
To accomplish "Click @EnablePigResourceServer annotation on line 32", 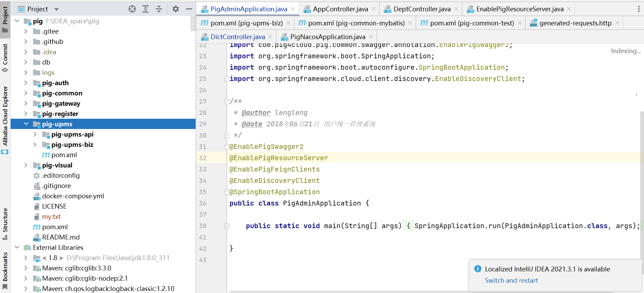I will [278, 158].
